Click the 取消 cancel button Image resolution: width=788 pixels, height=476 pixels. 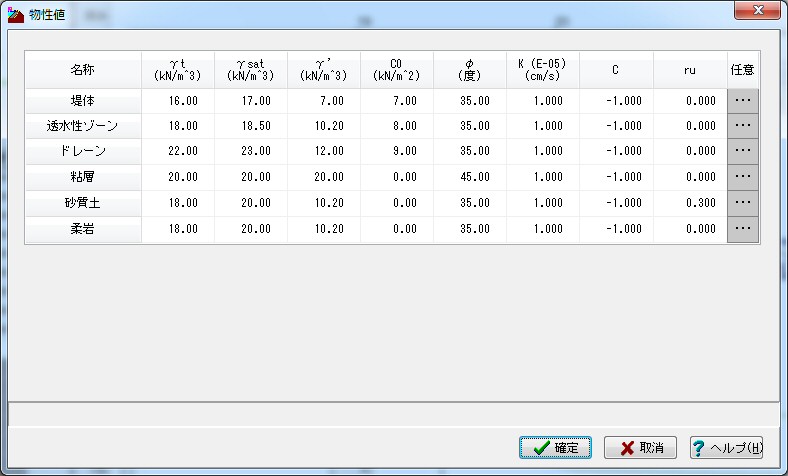(x=640, y=447)
